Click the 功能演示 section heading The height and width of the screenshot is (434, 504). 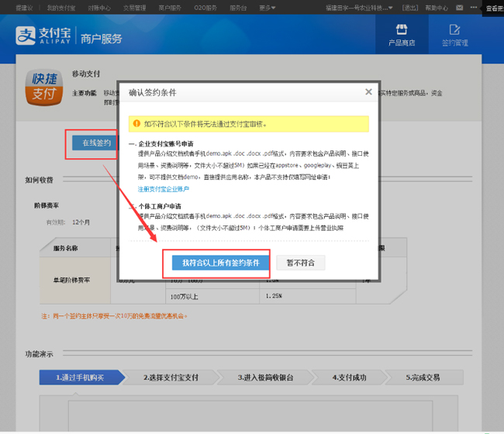[40, 354]
